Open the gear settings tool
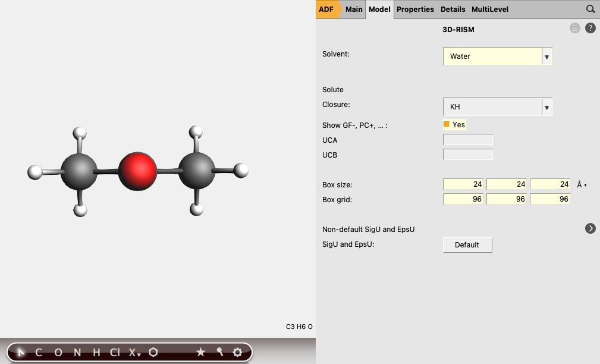Screen dimensions: 600x364 point(238,352)
